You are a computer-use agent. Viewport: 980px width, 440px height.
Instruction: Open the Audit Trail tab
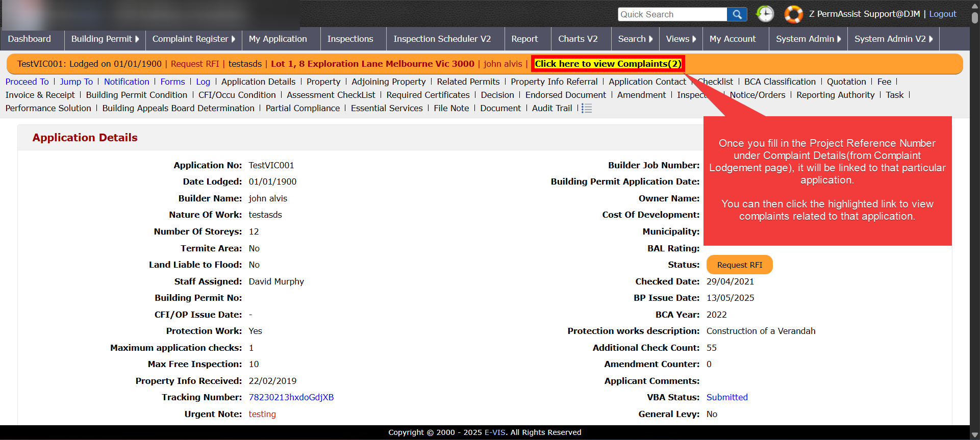click(x=551, y=108)
